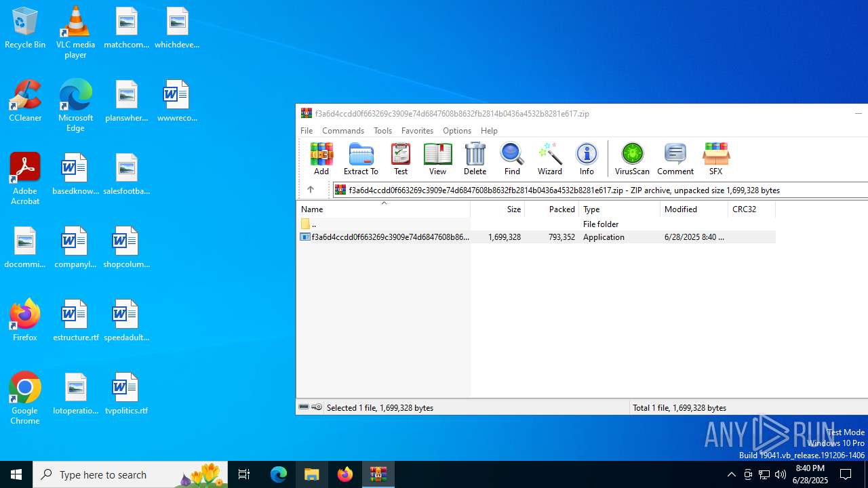Image resolution: width=868 pixels, height=488 pixels.
Task: Run the VirusScan toolbar icon
Action: point(632,159)
